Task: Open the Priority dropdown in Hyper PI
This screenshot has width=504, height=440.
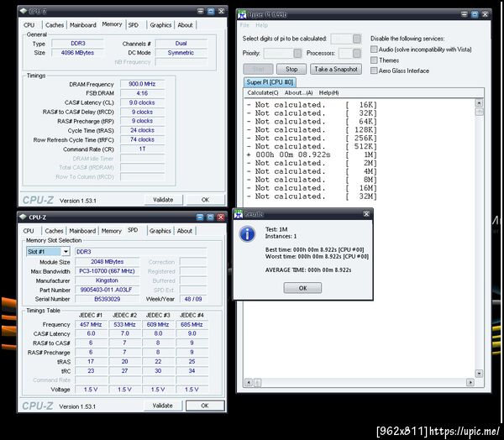Action: point(297,54)
